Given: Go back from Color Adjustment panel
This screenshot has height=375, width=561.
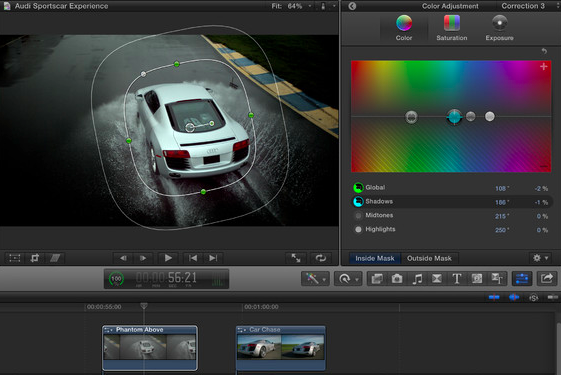Looking at the screenshot, I should coord(352,6).
